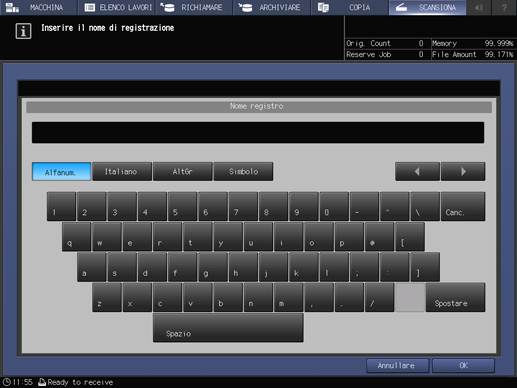The height and width of the screenshot is (388, 517).
Task: Tap the b key
Action: [x=228, y=297]
